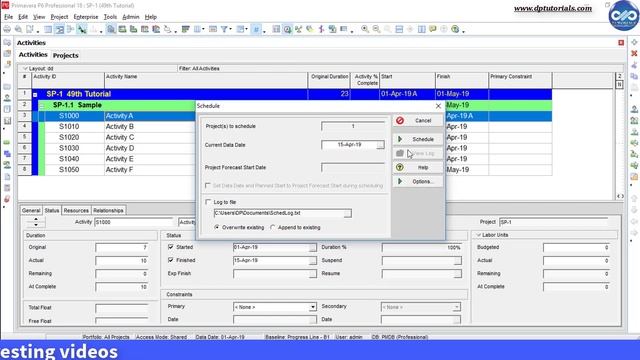Click the red eraser-like icon in left sidebar
The image size is (640, 360).
7,199
